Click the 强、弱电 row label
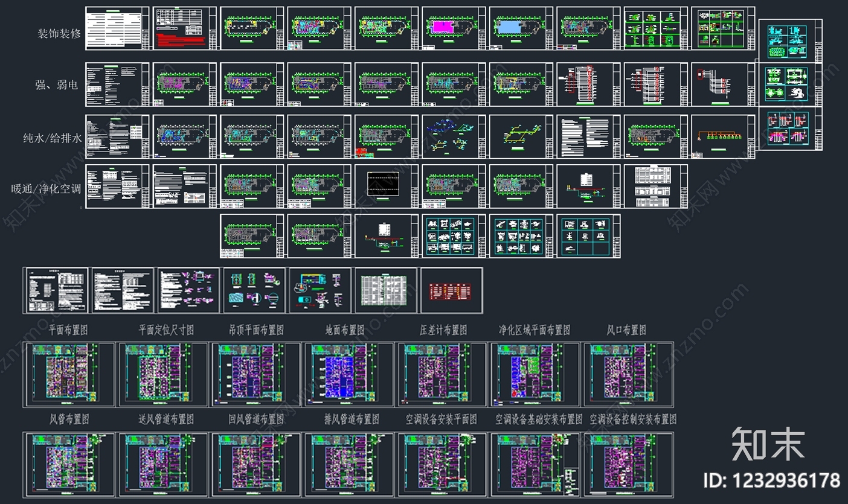Screen dimensions: 848x504 pos(57,85)
